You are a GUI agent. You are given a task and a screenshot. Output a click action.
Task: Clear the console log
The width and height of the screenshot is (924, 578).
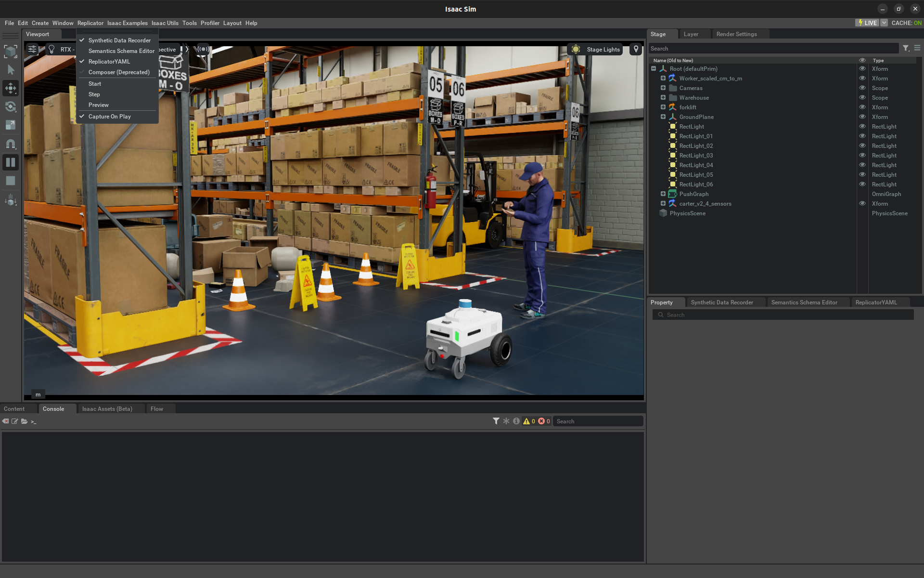pos(5,421)
